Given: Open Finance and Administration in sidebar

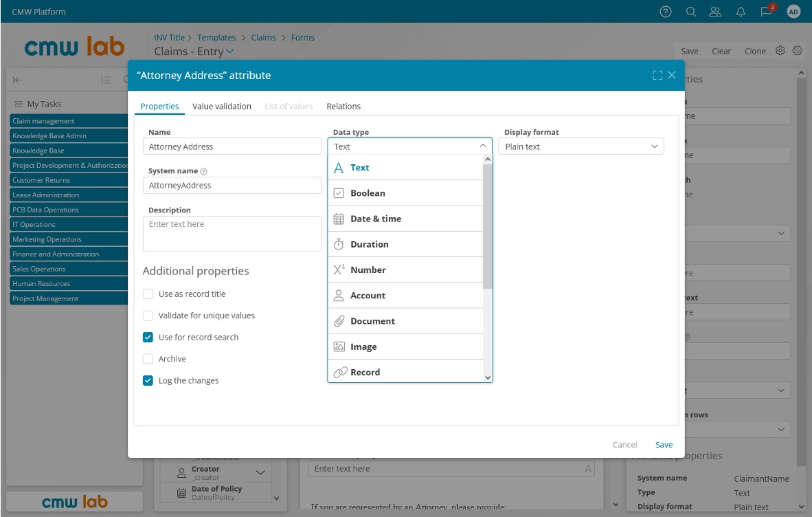Looking at the screenshot, I should pyautogui.click(x=69, y=254).
